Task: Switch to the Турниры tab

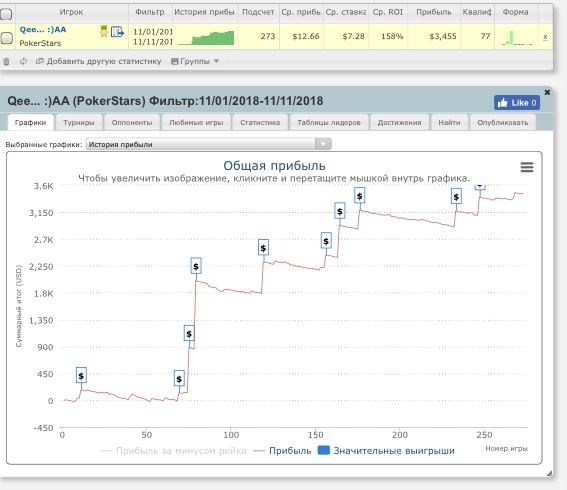Action: coord(78,122)
